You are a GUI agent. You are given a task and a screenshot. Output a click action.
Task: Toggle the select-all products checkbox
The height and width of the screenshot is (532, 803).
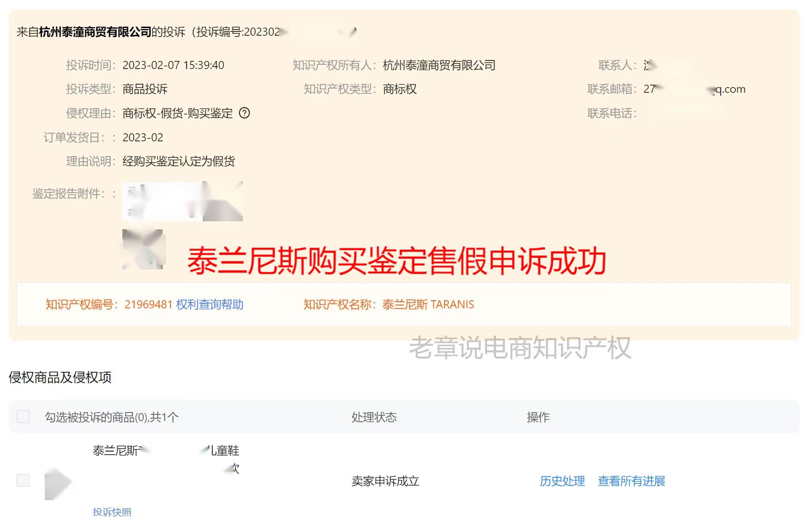(22, 417)
